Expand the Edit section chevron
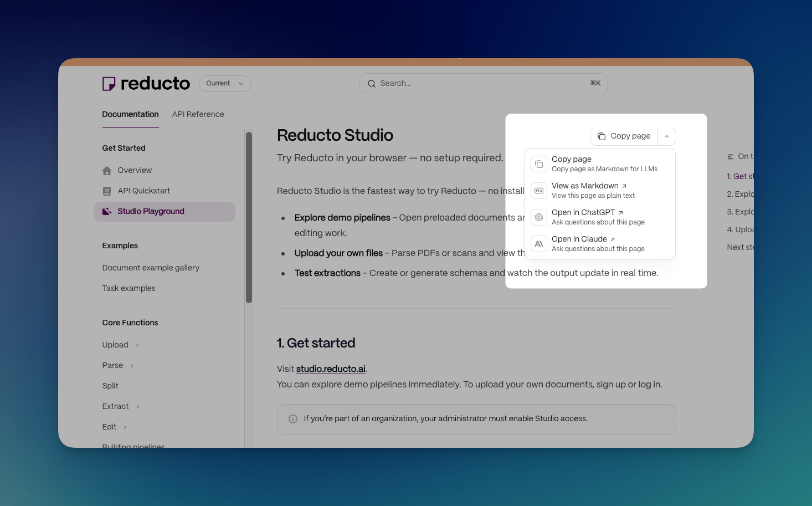The width and height of the screenshot is (812, 506). point(125,427)
